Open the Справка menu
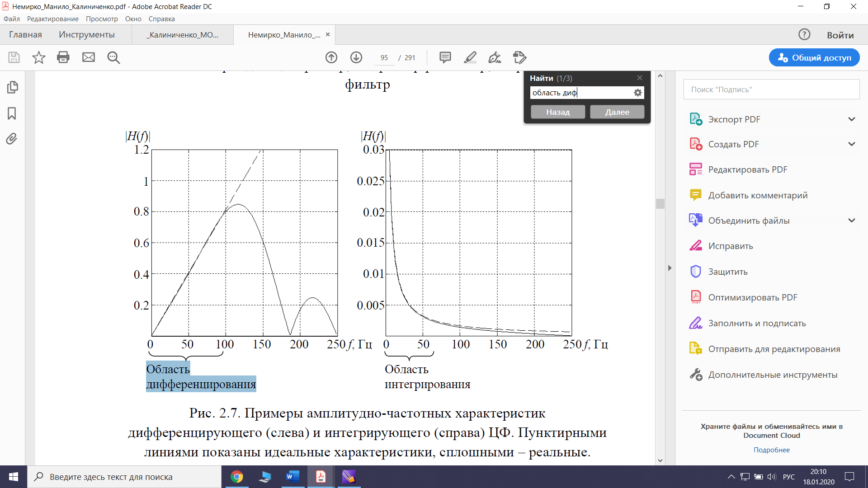Viewport: 868px width, 488px height. [162, 19]
